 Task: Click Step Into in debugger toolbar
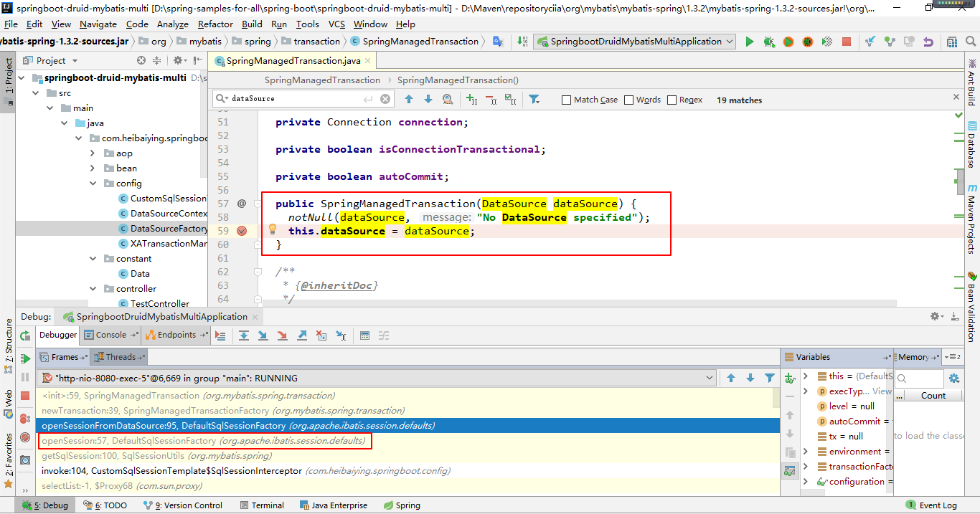pos(263,335)
